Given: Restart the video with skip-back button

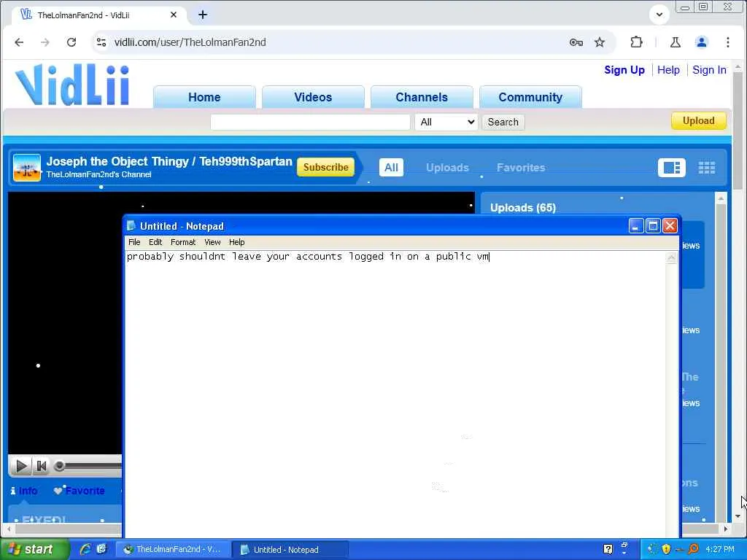Looking at the screenshot, I should pyautogui.click(x=42, y=466).
